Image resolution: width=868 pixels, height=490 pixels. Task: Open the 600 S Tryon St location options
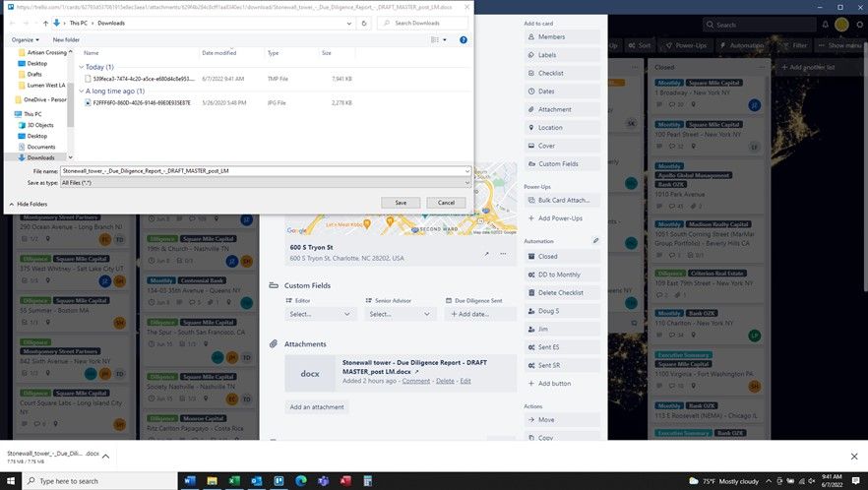pos(503,254)
